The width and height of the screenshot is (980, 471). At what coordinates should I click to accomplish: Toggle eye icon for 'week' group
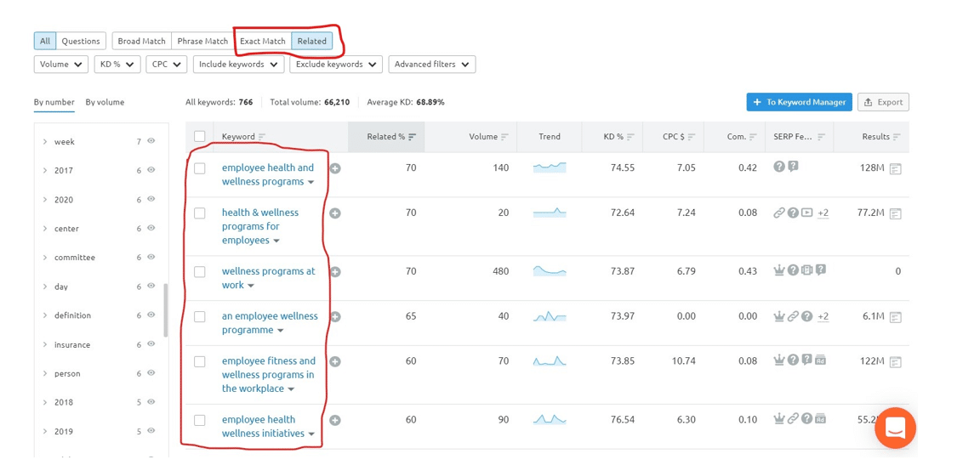click(151, 141)
